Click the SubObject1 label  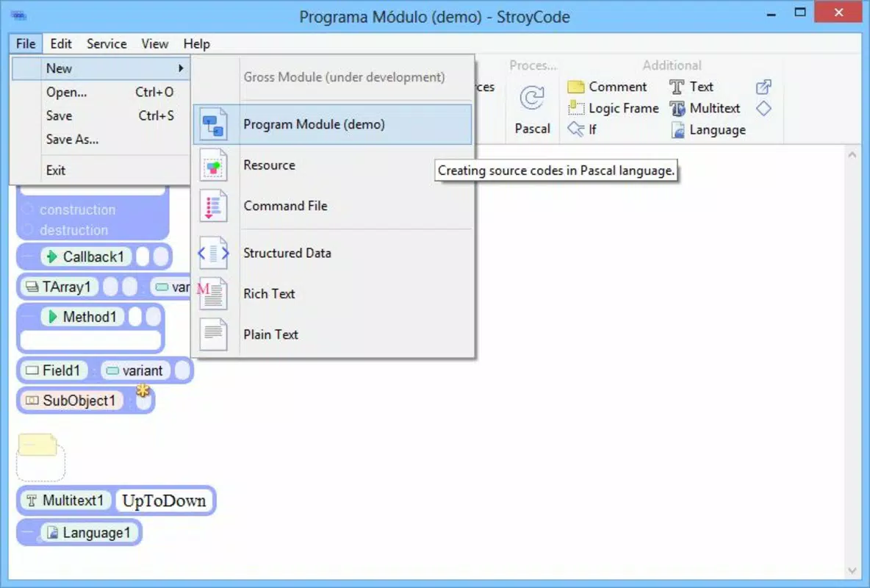pyautogui.click(x=79, y=401)
